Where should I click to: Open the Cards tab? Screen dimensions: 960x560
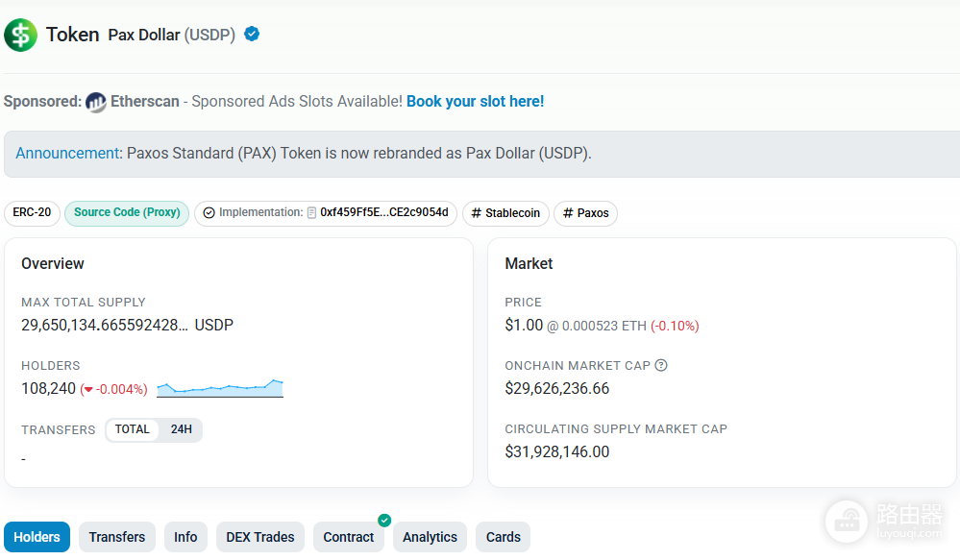[504, 537]
